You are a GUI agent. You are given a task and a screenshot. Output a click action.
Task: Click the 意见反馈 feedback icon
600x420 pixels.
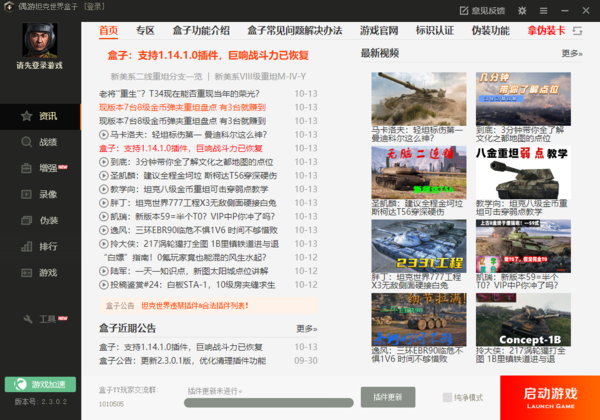tap(462, 9)
